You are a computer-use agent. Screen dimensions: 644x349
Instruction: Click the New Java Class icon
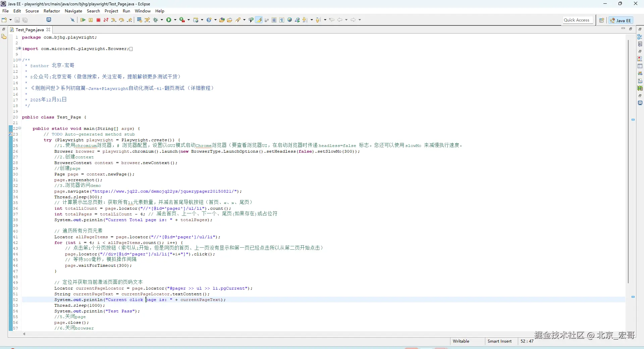209,20
